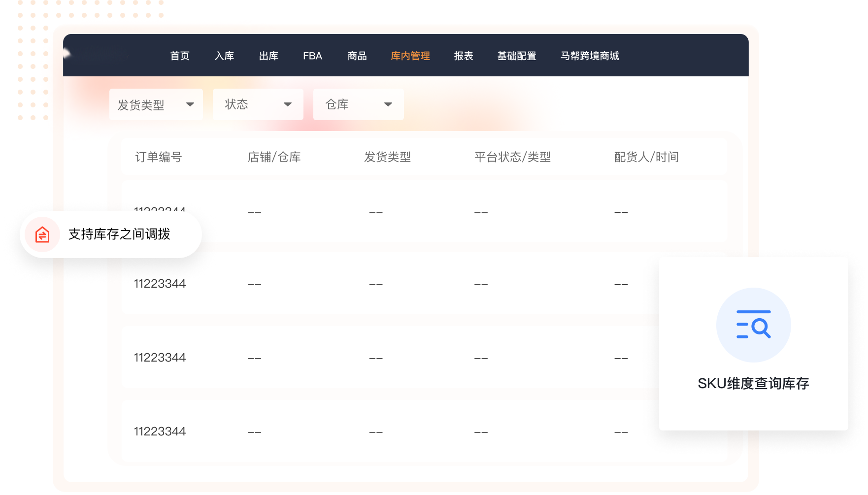This screenshot has height=495, width=868.
Task: Navigate to 基础配置 settings
Action: pyautogui.click(x=516, y=56)
